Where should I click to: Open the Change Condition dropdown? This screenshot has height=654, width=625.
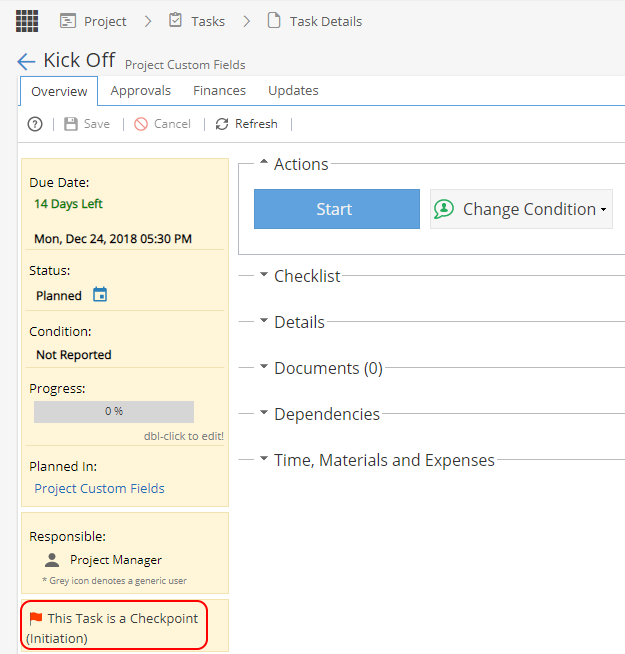[522, 209]
